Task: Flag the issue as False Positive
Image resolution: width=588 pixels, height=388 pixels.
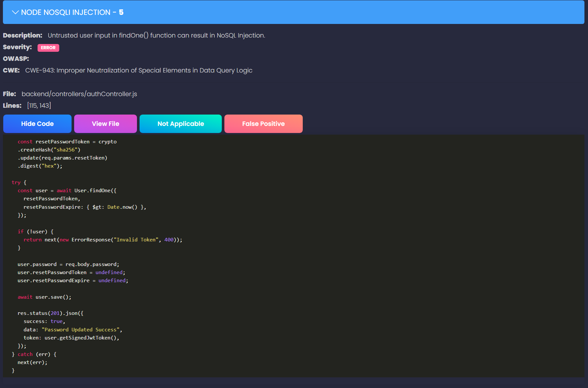Action: point(263,124)
